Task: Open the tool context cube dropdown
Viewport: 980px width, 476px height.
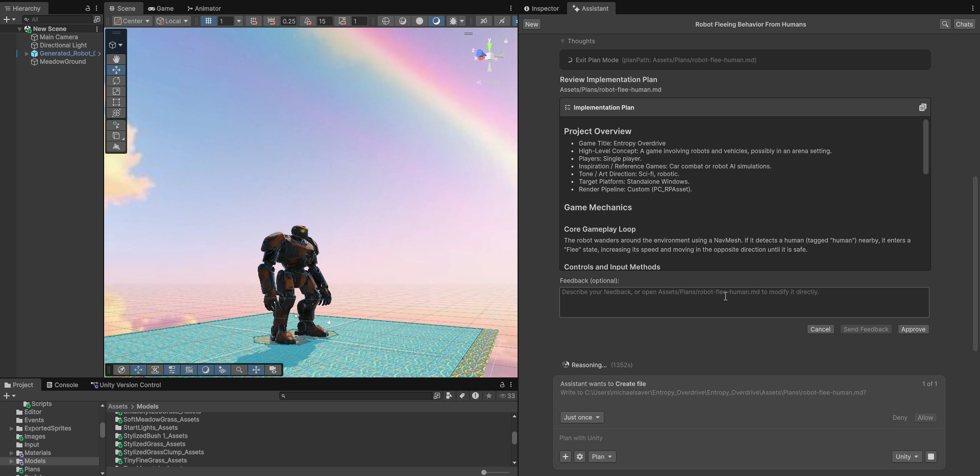Action: (x=116, y=45)
